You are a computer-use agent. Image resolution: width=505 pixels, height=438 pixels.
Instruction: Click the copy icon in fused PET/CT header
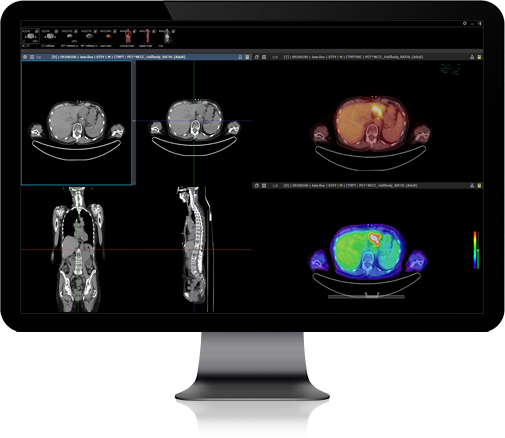click(256, 57)
